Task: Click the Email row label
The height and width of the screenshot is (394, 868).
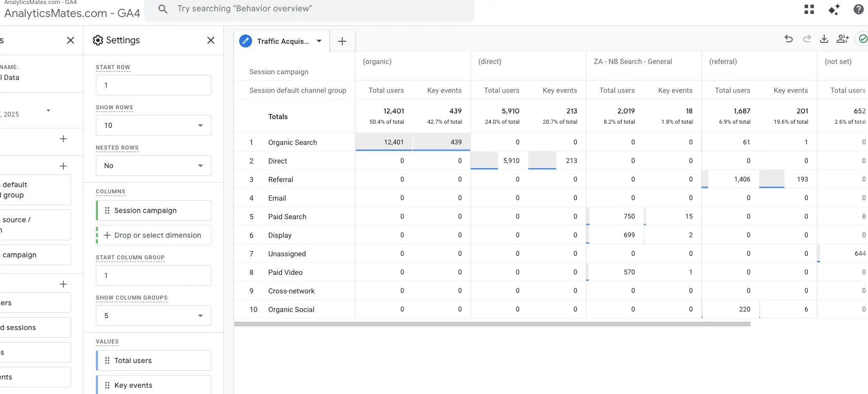Action: 277,198
